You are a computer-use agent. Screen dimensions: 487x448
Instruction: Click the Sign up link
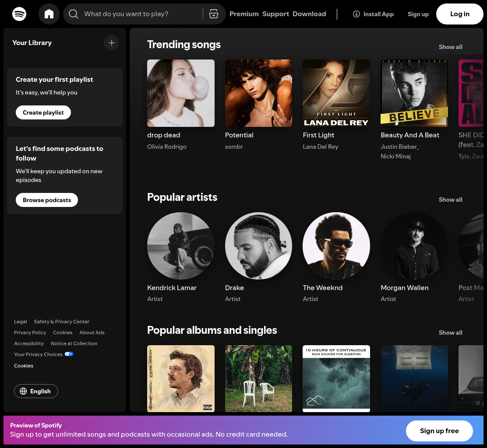click(x=418, y=14)
